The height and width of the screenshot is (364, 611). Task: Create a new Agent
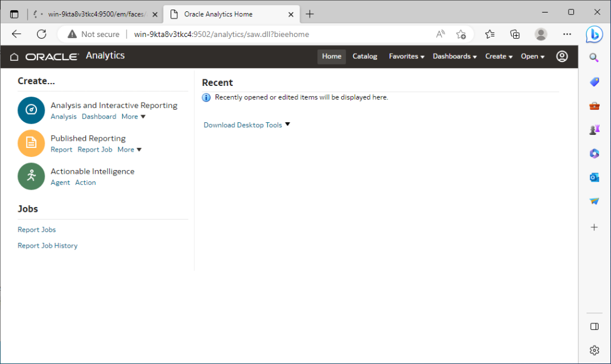point(60,183)
